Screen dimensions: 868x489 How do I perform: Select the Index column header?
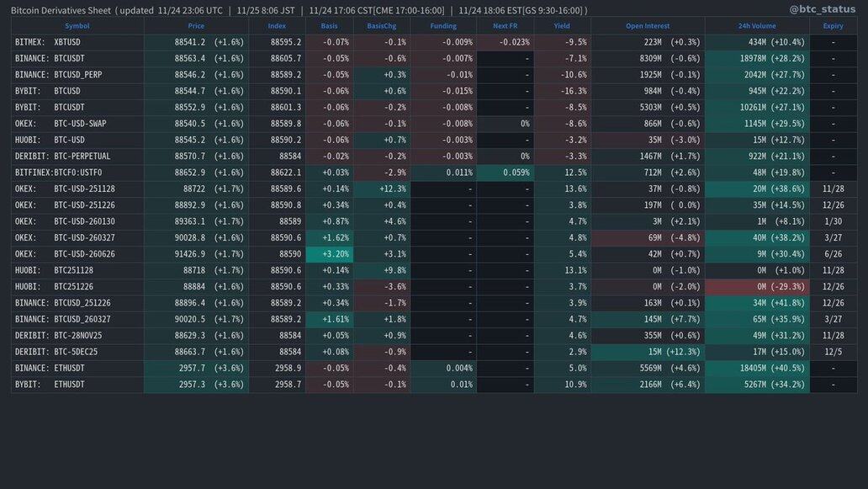[x=277, y=26]
